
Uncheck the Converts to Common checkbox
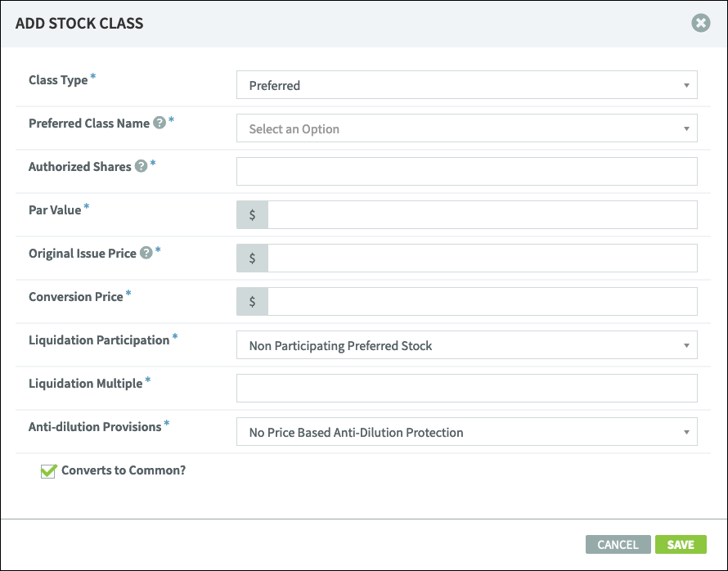coord(47,471)
